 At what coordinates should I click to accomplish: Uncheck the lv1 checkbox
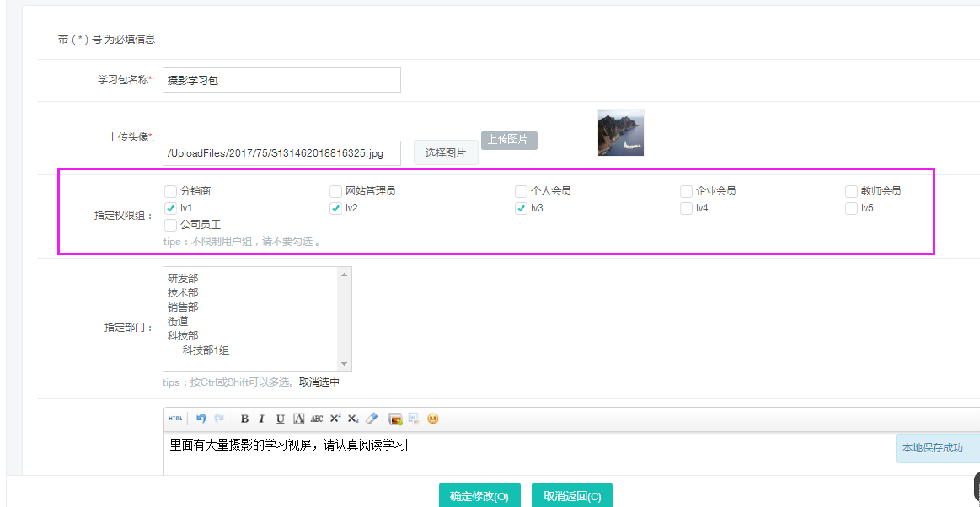pos(170,208)
